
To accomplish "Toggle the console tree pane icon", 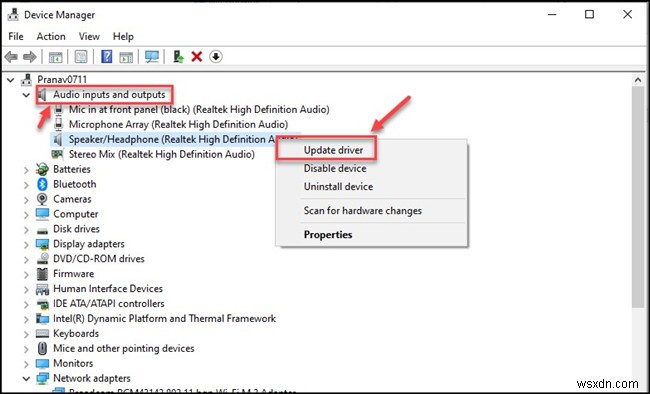I will coord(55,57).
